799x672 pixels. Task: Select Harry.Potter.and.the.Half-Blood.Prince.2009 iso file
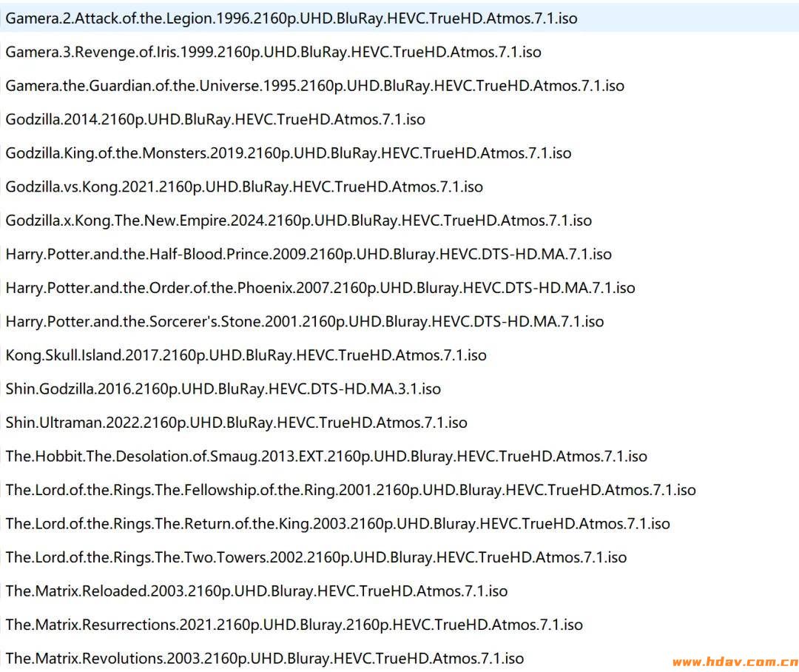(309, 254)
